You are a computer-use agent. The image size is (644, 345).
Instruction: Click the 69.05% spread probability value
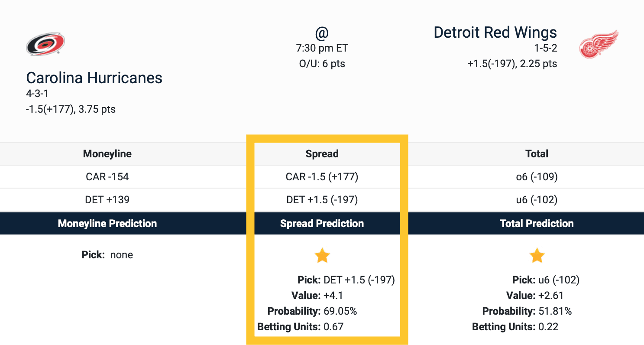coord(340,311)
